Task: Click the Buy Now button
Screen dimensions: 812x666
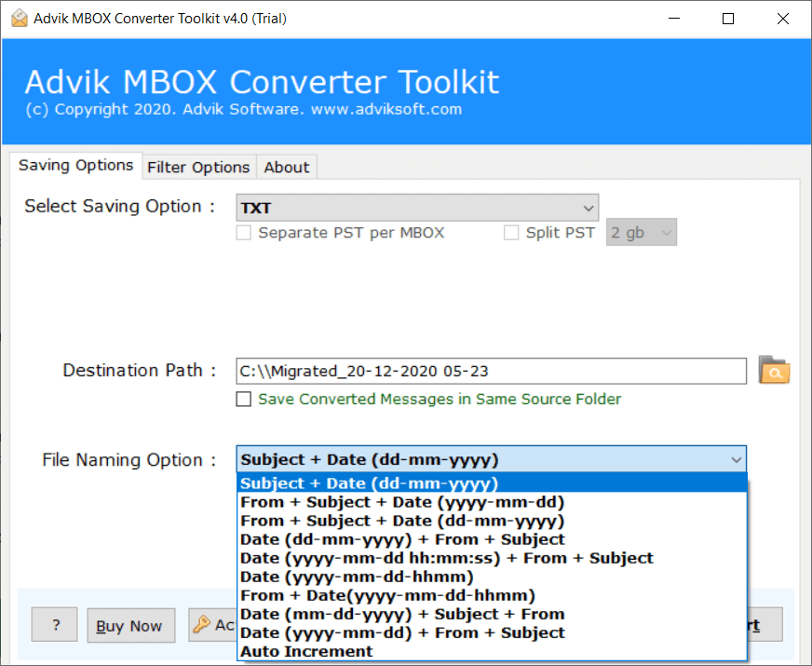Action: (131, 626)
